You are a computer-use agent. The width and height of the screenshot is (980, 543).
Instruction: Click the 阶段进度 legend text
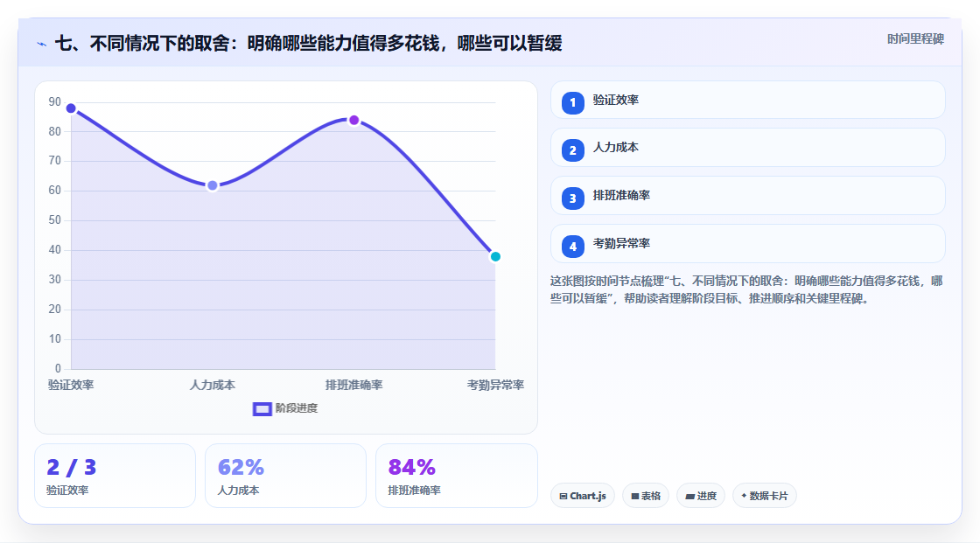(297, 408)
